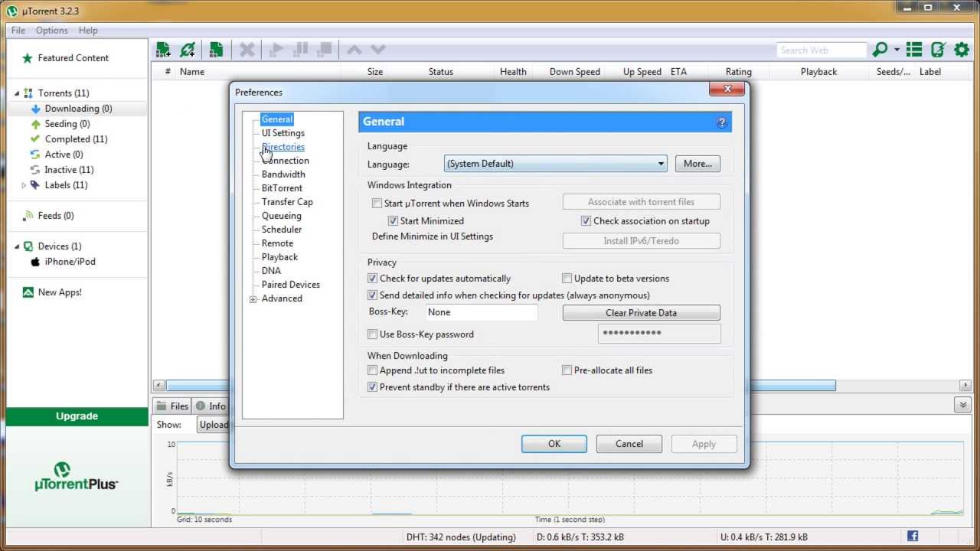Sort by the Down Speed column header
Screen dimensions: 980x551
point(574,72)
